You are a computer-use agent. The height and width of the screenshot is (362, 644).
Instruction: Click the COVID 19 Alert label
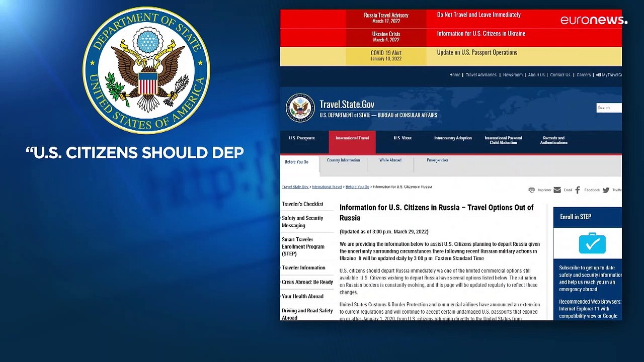tap(386, 55)
